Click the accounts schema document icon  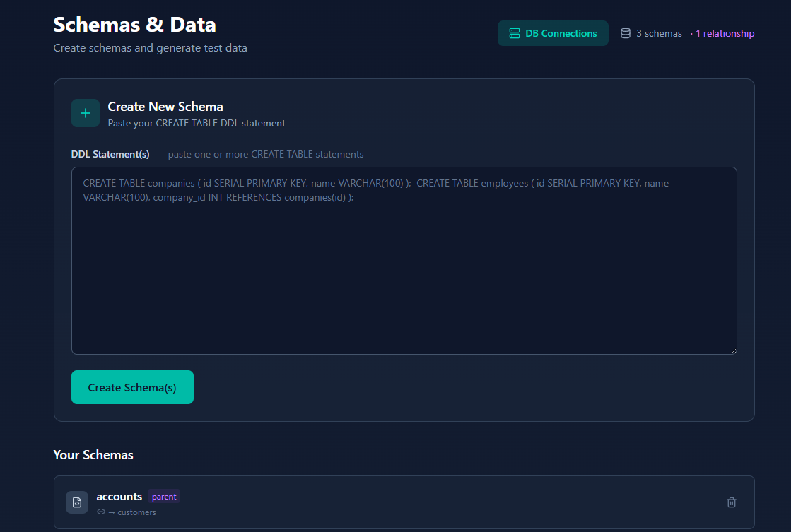76,502
